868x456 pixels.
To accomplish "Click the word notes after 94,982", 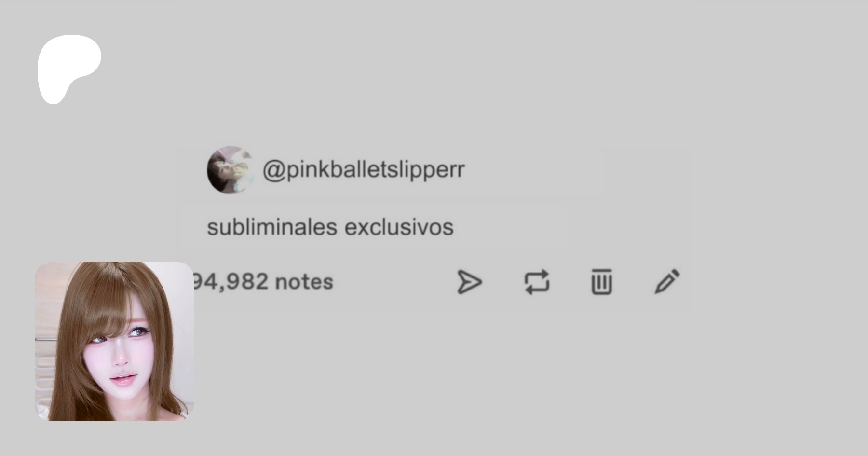I will pyautogui.click(x=304, y=282).
